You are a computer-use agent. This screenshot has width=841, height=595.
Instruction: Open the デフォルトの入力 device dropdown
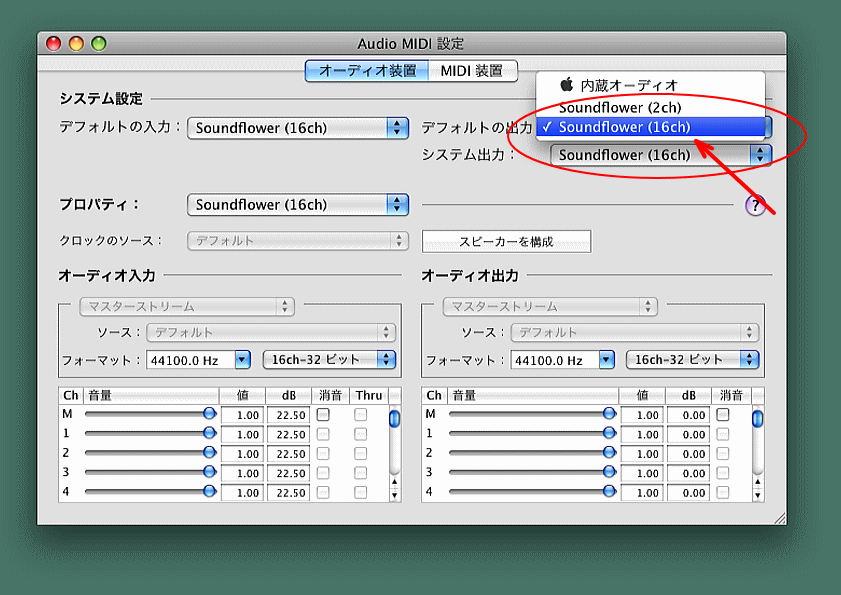[x=298, y=128]
